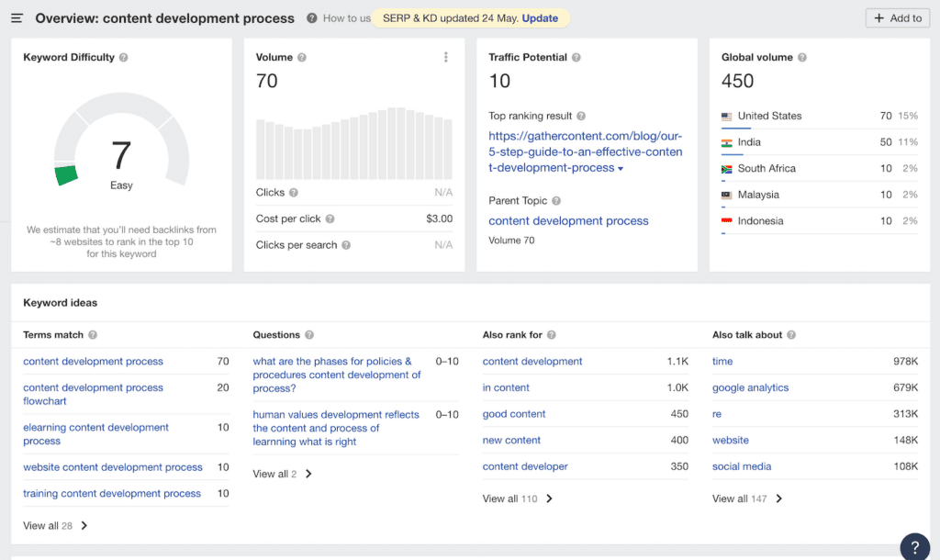
Task: Click the Global volume help icon
Action: (802, 56)
